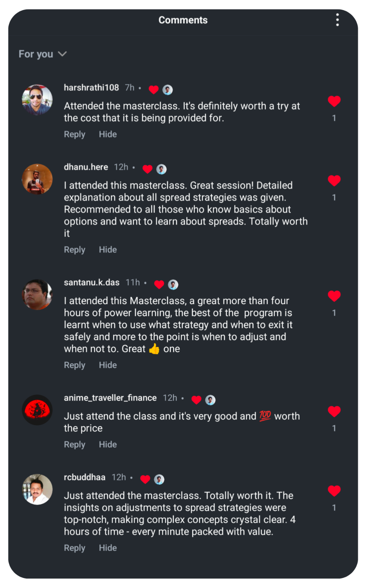
Task: Unlike anime_traveller_finance's comment
Action: tap(334, 411)
